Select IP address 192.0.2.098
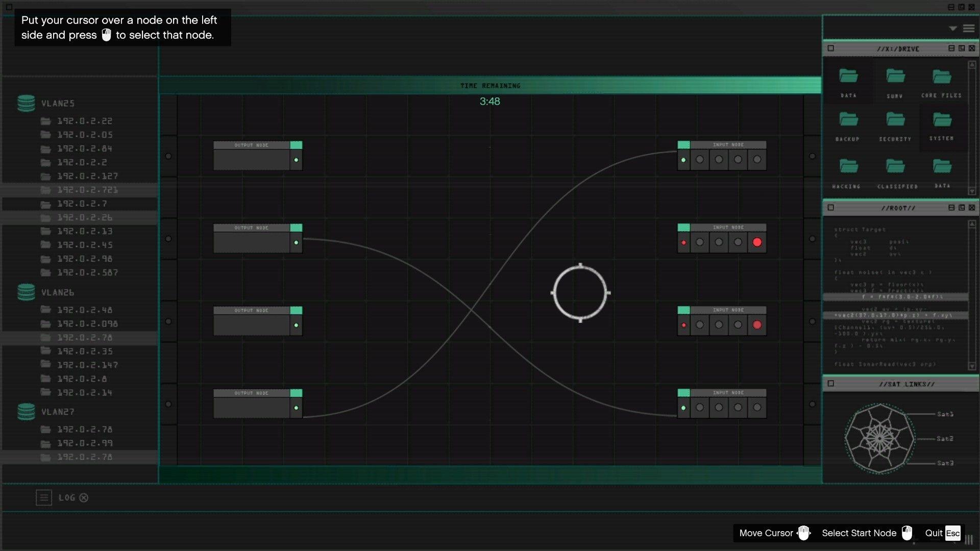Screen dimensions: 980x551 (87, 324)
